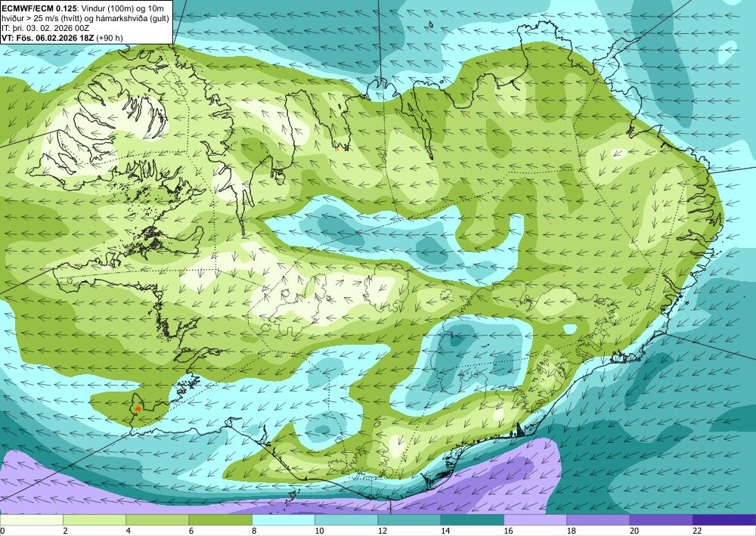756x536 pixels.
Task: Click the legend scale label "6"
Action: [x=191, y=531]
